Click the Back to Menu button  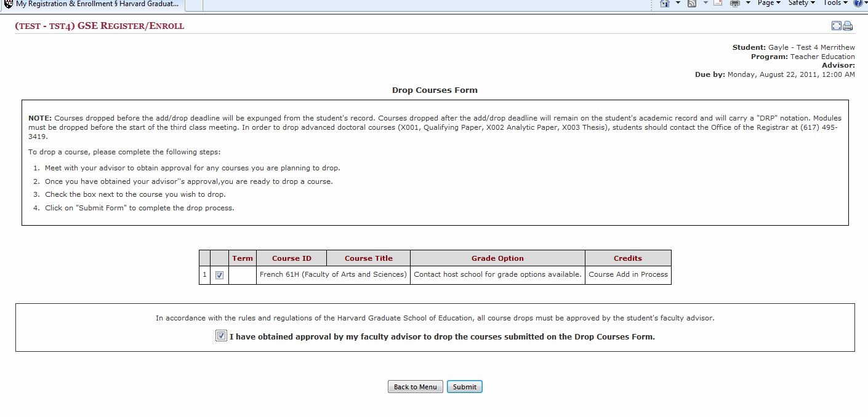415,387
